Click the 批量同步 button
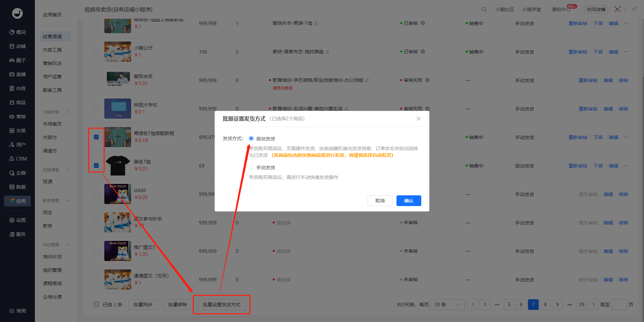 click(x=143, y=305)
